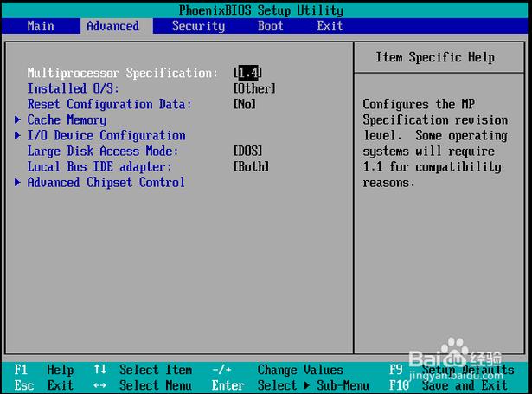532x394 pixels.
Task: Open the Cache Memory submenu entry
Action: point(67,119)
